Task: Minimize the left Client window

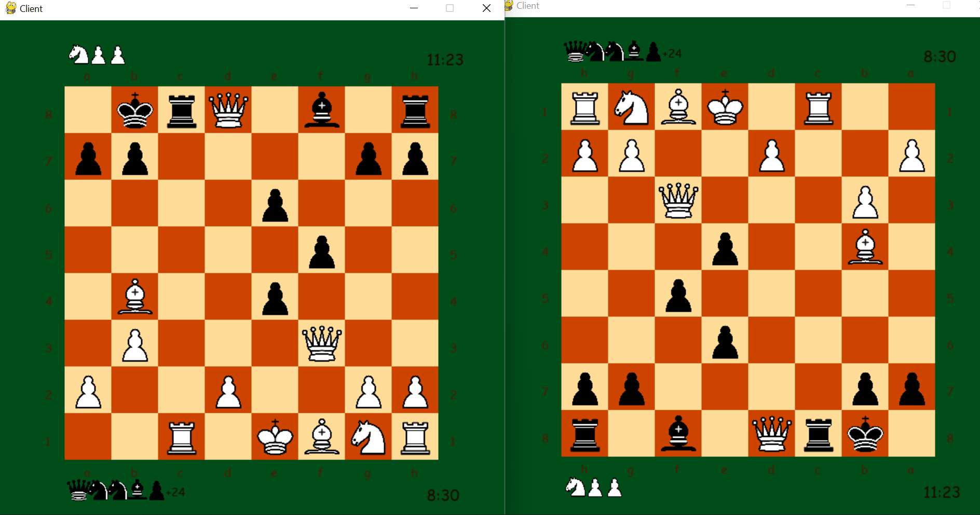Action: [x=414, y=8]
